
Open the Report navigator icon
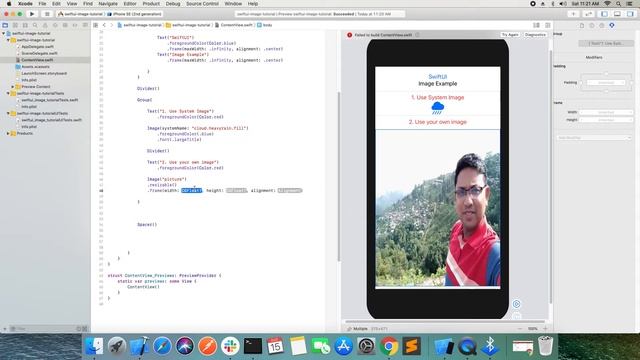(85, 25)
